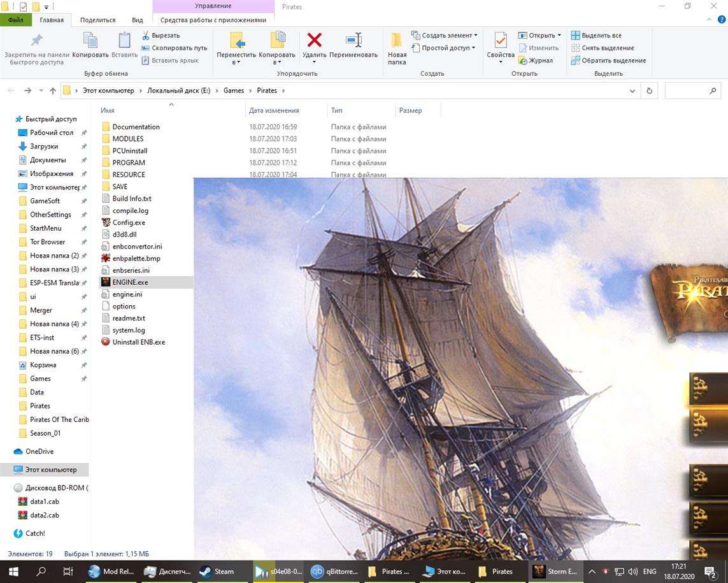Image resolution: width=728 pixels, height=583 pixels.
Task: Pin folder to Quick Access panel
Action: (37, 49)
